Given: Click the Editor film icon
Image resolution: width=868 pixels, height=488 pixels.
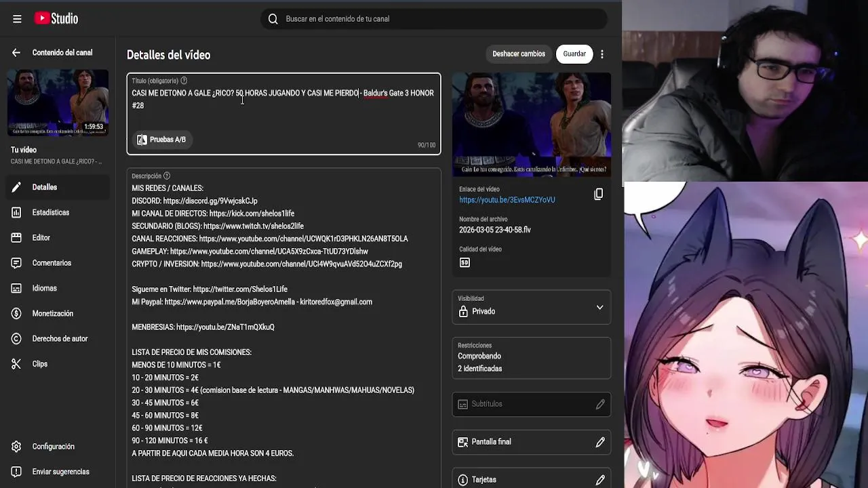Looking at the screenshot, I should (x=17, y=238).
